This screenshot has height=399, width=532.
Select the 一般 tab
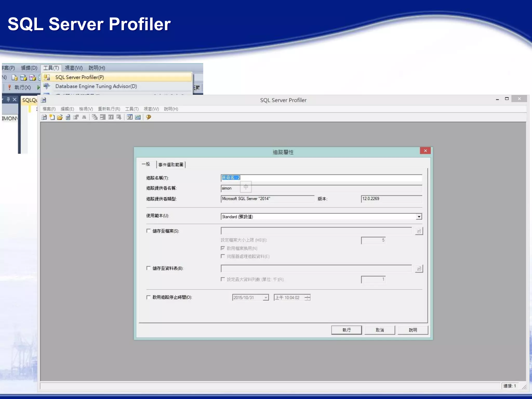[x=146, y=164]
